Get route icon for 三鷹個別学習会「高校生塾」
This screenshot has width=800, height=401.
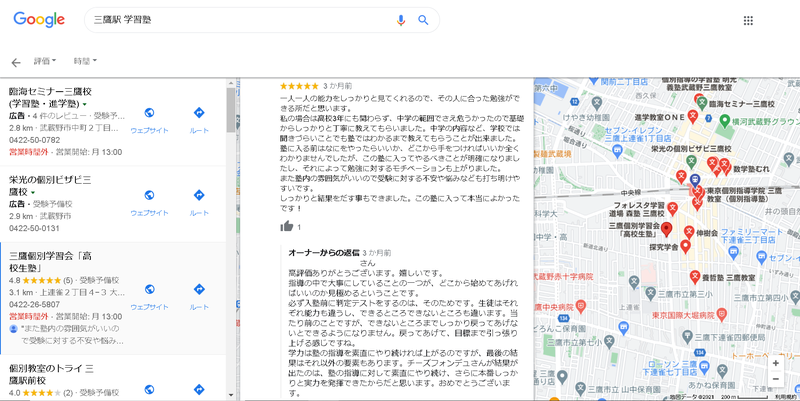click(199, 289)
